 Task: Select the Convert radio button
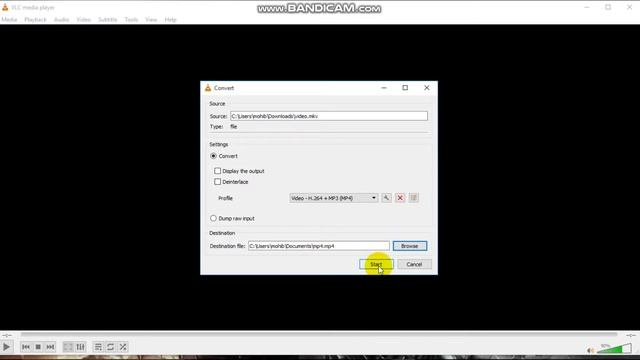point(213,156)
